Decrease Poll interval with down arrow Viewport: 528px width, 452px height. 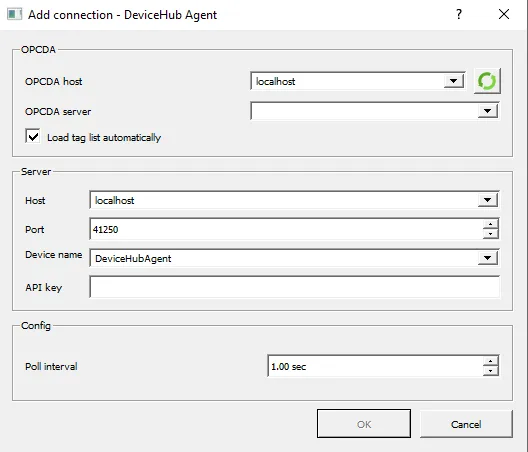point(490,371)
